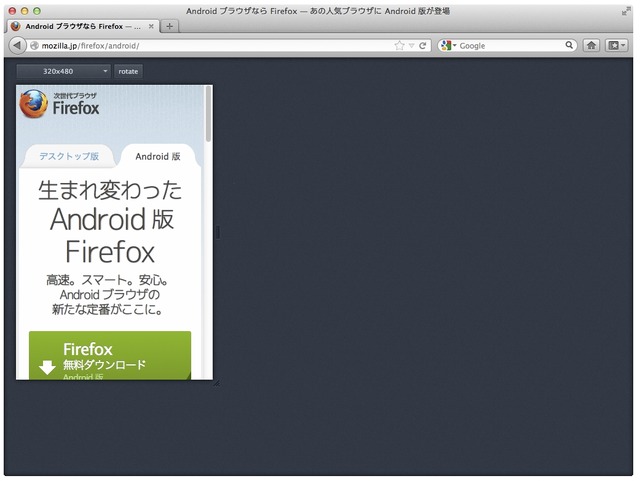
Task: Click the 生まれ変わった Android 版 Firefox headline
Action: (x=110, y=222)
